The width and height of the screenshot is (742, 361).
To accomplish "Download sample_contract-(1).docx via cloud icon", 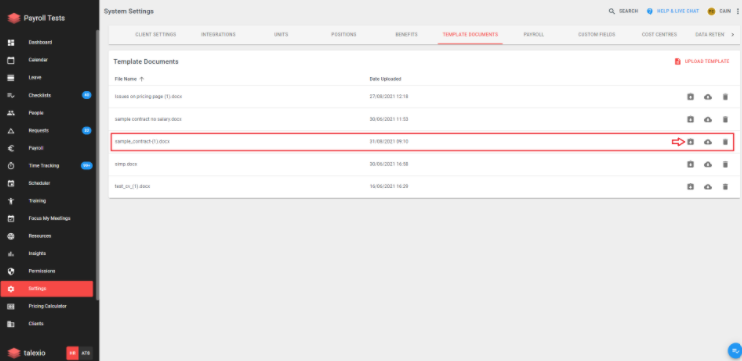I will [x=708, y=142].
